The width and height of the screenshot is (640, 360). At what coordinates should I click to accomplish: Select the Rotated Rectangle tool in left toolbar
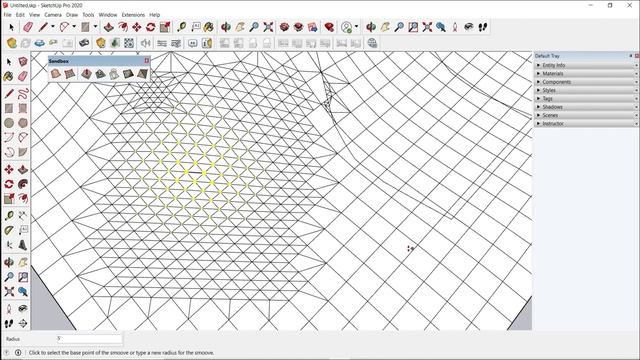pos(23,108)
